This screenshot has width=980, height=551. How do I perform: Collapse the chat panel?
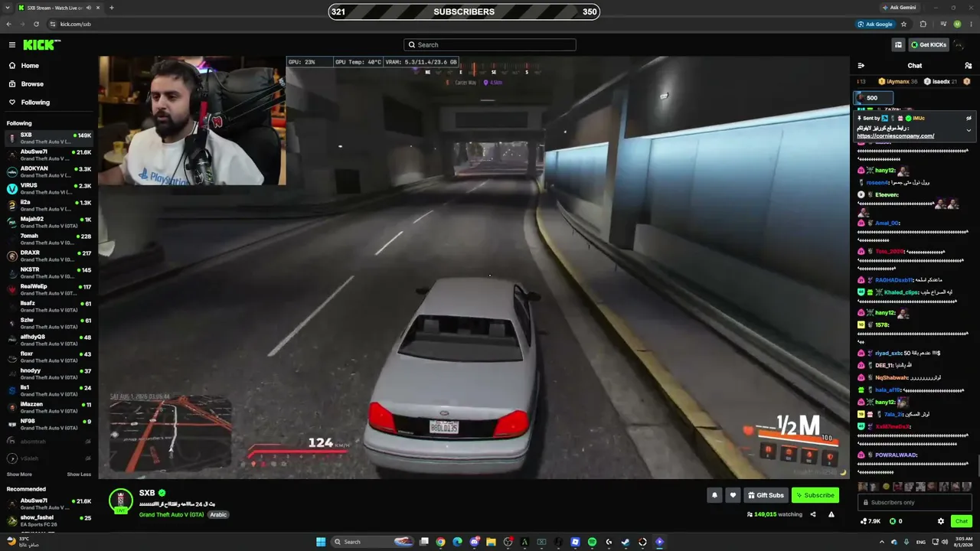[861, 66]
